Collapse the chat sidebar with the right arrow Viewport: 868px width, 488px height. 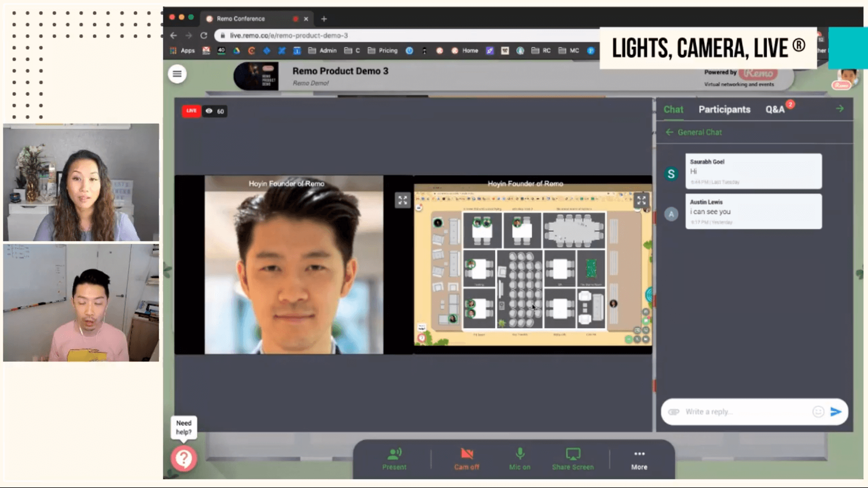click(x=840, y=108)
